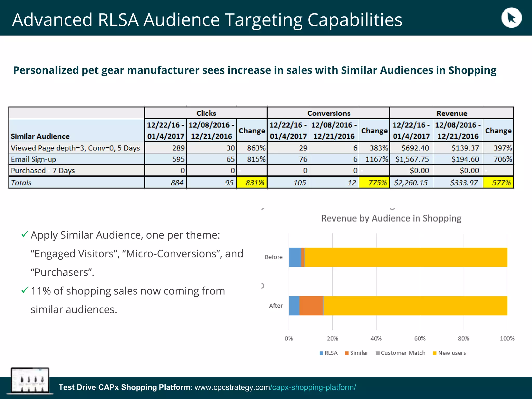Image resolution: width=532 pixels, height=399 pixels.
Task: Select the highlighted 831% clicks change cell
Action: click(252, 183)
